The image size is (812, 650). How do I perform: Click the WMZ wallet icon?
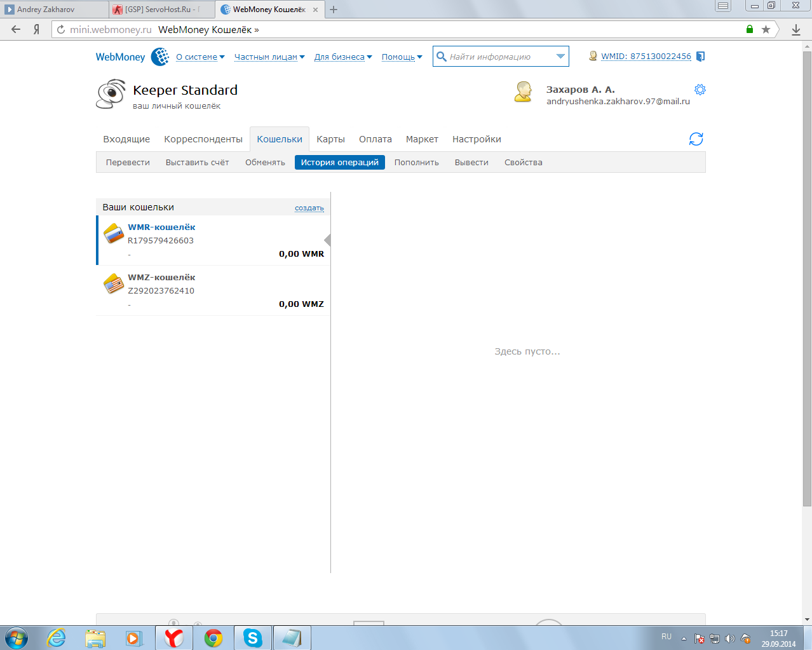tap(114, 283)
